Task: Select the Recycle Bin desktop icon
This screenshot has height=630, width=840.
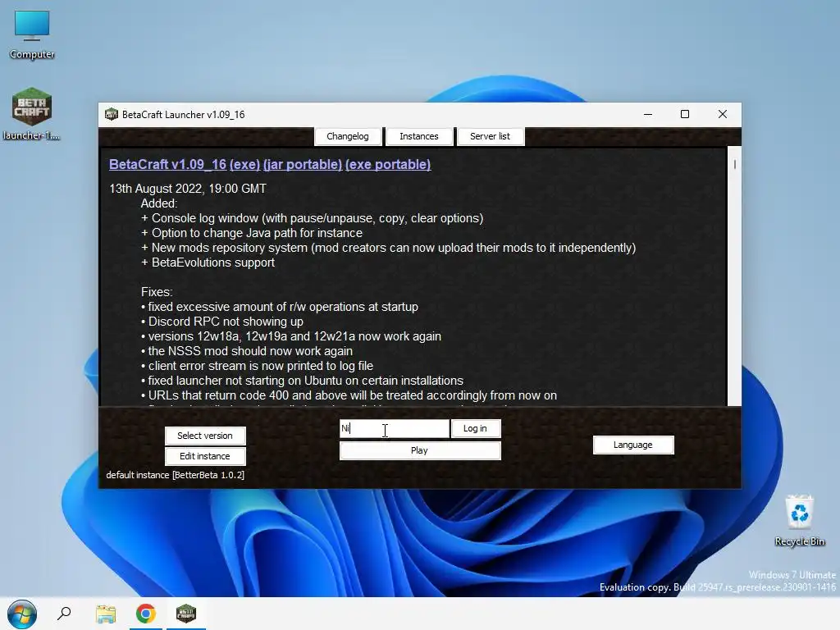Action: point(799,520)
